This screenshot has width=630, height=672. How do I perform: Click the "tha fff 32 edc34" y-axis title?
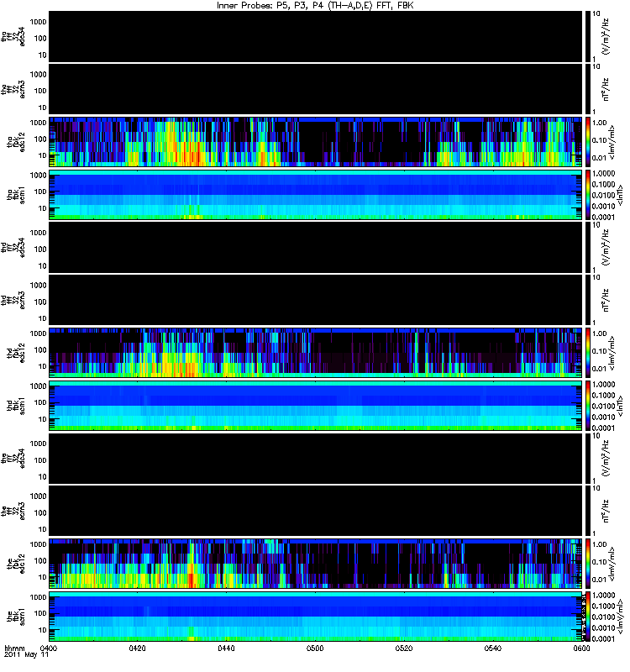click(13, 36)
